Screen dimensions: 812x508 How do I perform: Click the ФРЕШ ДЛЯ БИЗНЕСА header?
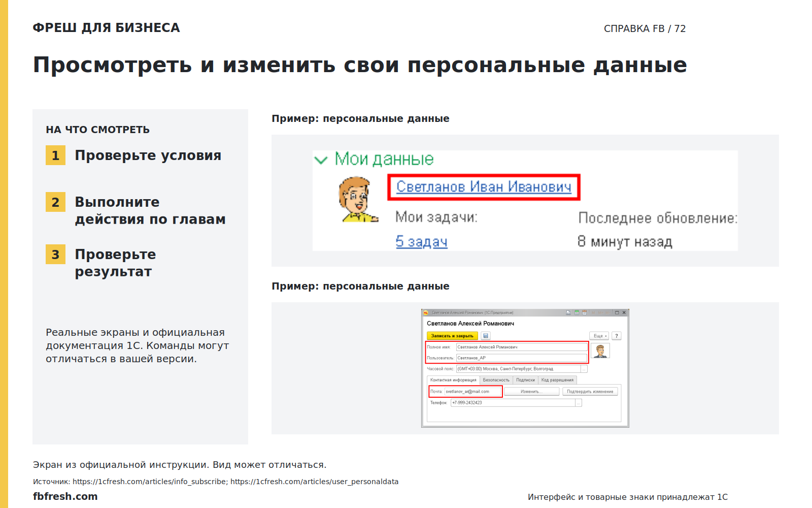point(107,27)
